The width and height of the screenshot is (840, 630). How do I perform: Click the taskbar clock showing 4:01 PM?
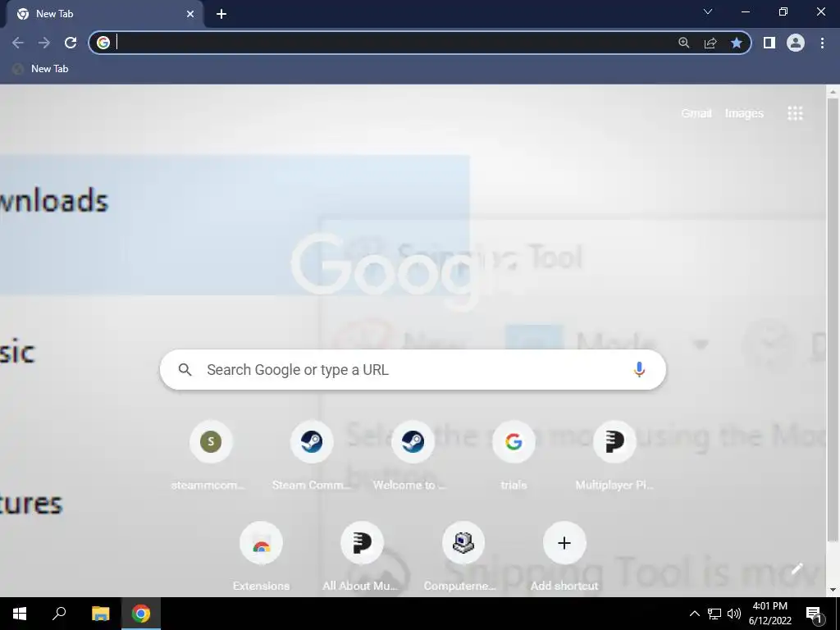pyautogui.click(x=769, y=614)
